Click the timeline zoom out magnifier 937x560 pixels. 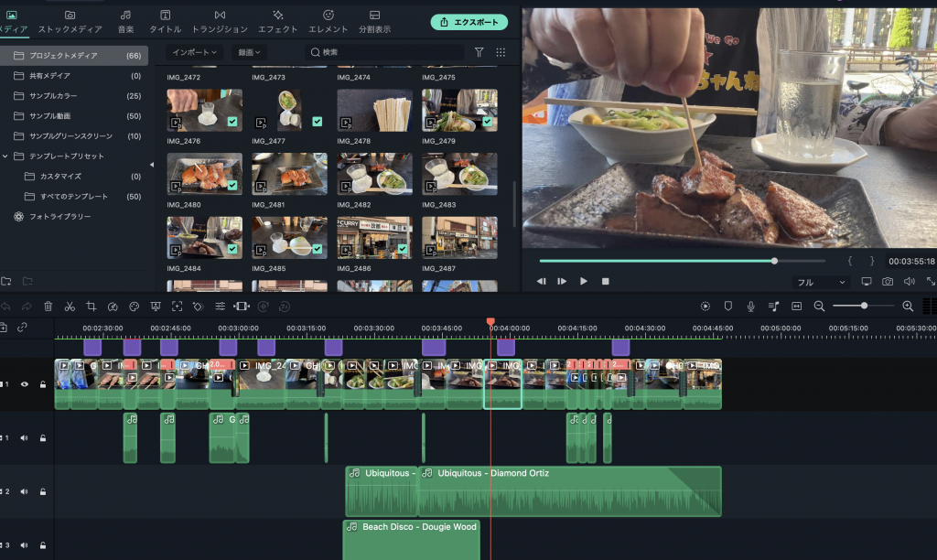(x=819, y=306)
